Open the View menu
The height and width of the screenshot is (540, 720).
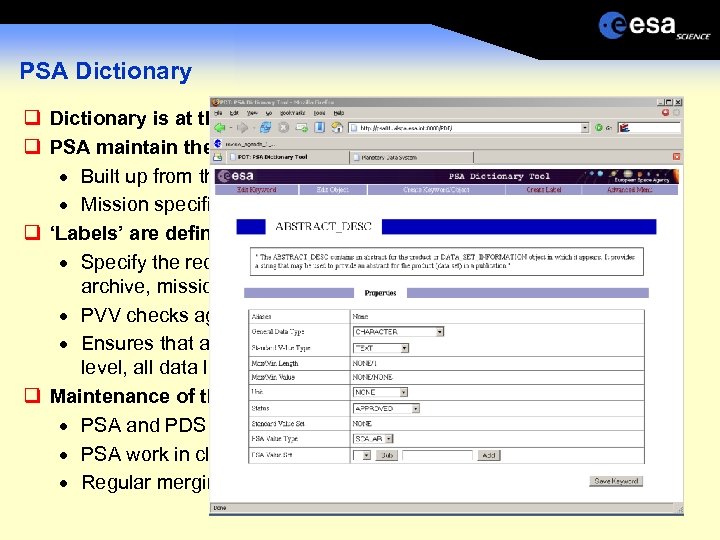pos(252,113)
